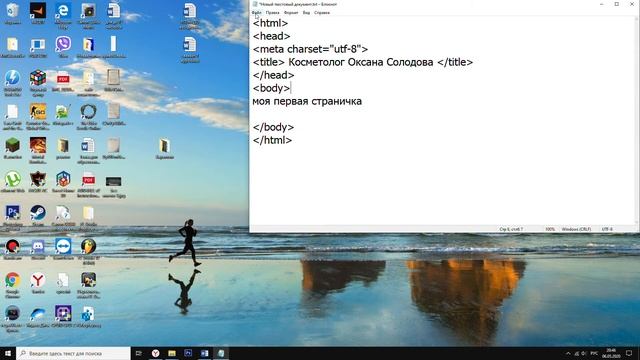The height and width of the screenshot is (360, 640).
Task: Click the clock and date in the taskbar
Action: tap(611, 353)
